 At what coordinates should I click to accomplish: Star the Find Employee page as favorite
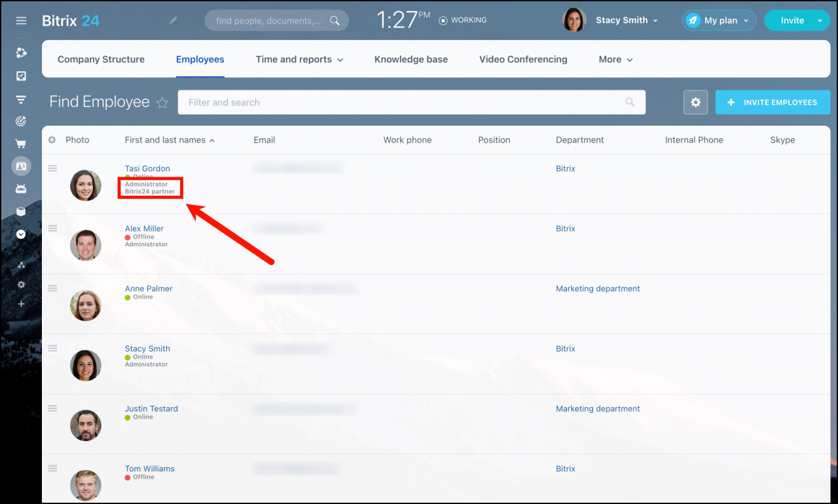click(162, 103)
